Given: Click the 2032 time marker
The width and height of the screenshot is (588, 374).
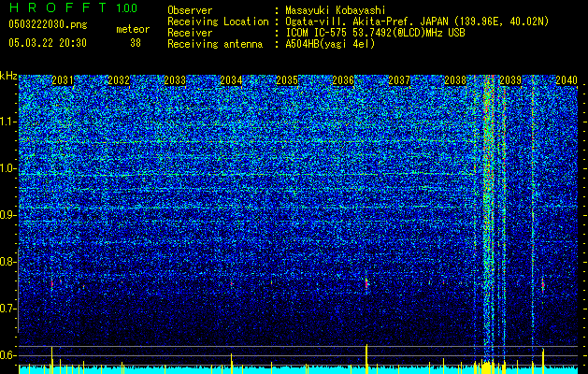Looking at the screenshot, I should point(119,80).
